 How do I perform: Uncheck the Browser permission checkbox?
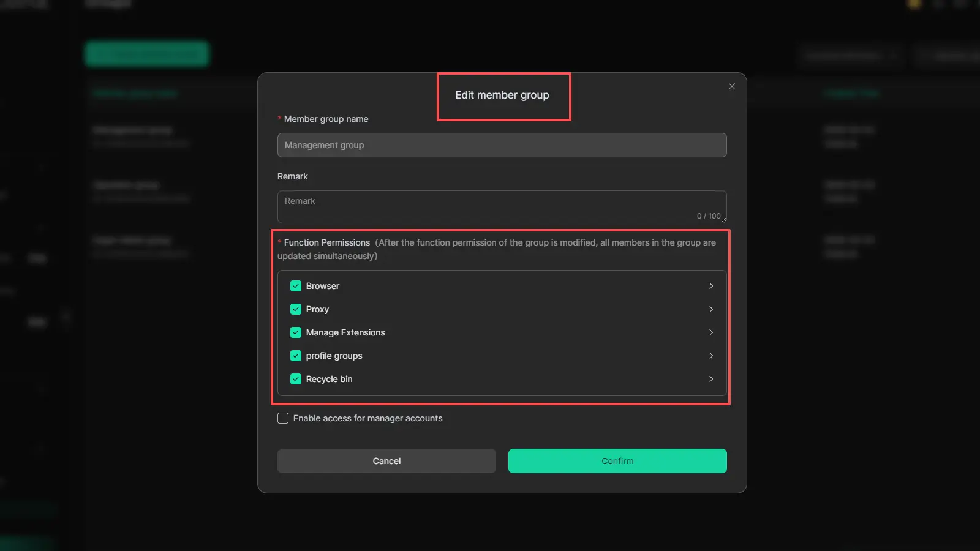296,286
